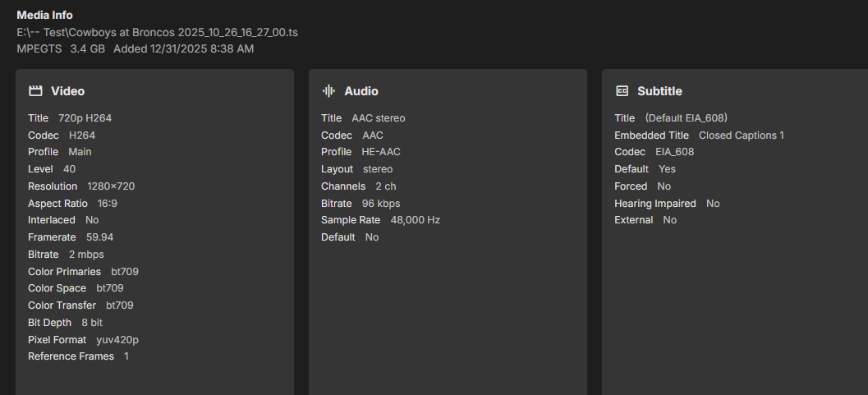Click the Subtitle panel heading text
868x395 pixels.
pyautogui.click(x=659, y=91)
